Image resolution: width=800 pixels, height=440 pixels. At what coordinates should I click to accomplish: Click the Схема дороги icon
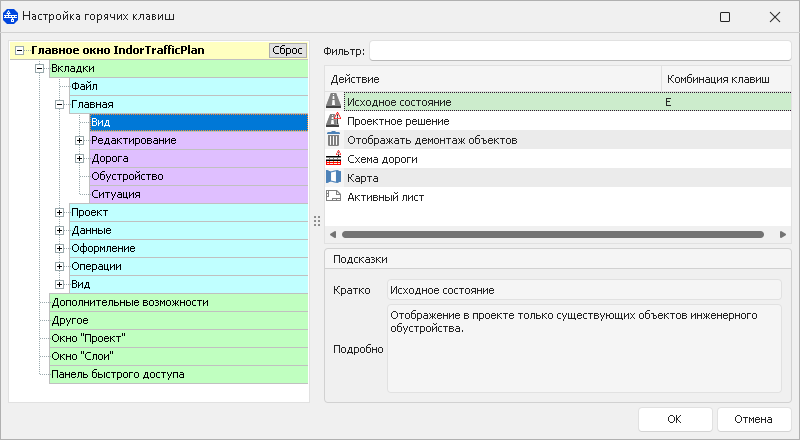334,158
